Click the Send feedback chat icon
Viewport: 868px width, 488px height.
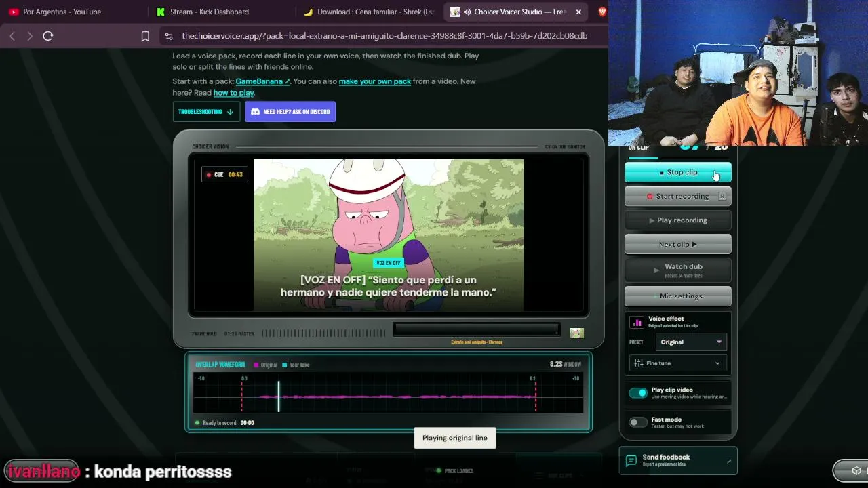click(x=631, y=461)
